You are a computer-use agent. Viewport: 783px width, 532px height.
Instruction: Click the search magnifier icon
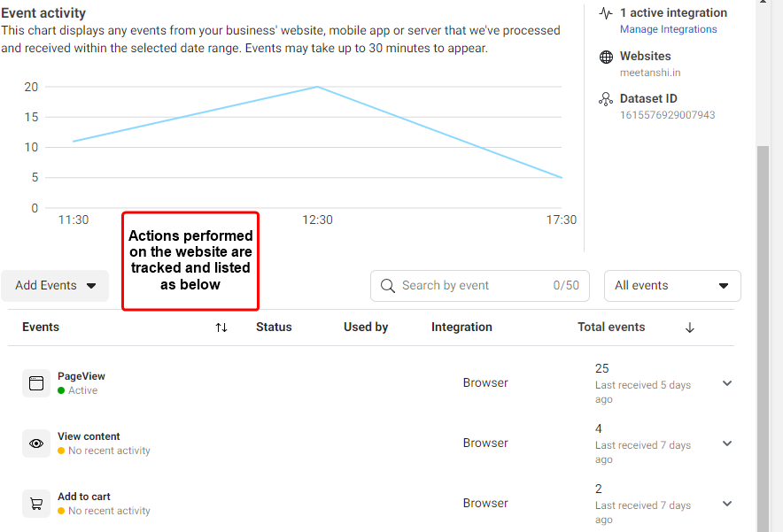[387, 285]
